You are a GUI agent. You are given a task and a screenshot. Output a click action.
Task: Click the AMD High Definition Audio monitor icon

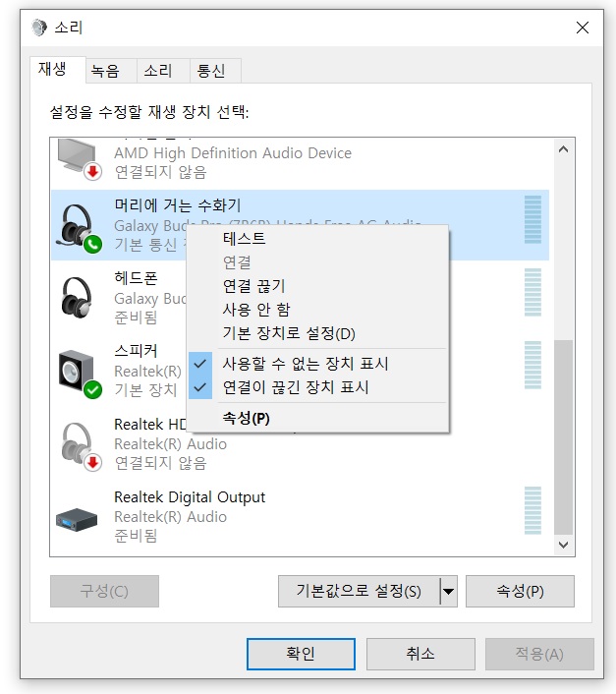[x=80, y=159]
